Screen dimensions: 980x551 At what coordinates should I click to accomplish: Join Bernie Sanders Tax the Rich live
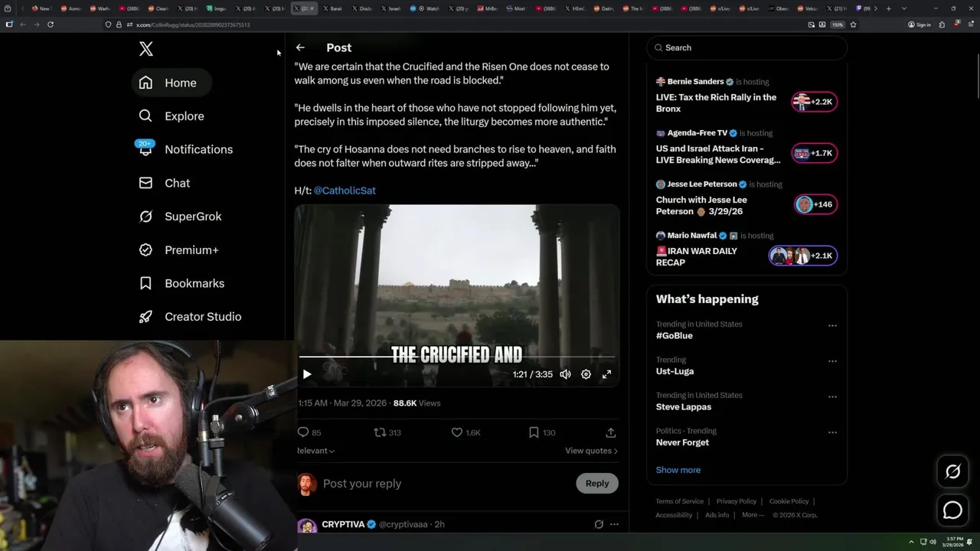click(716, 103)
